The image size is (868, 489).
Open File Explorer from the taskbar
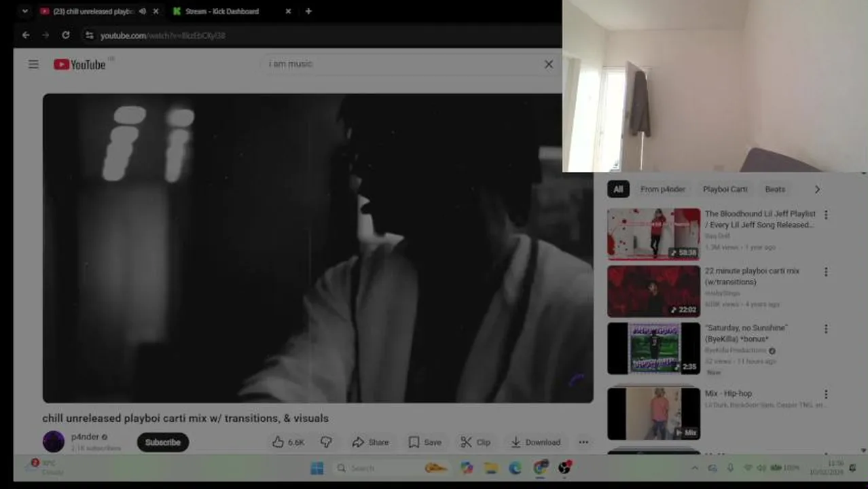(490, 468)
